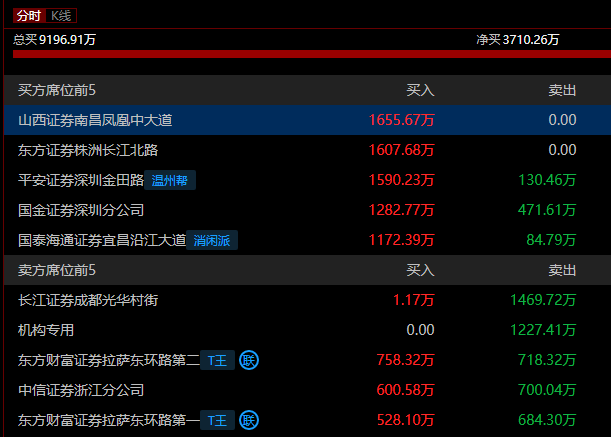Click the 净买 3710.26万 value
Image resolution: width=611 pixels, height=437 pixels.
pos(518,39)
